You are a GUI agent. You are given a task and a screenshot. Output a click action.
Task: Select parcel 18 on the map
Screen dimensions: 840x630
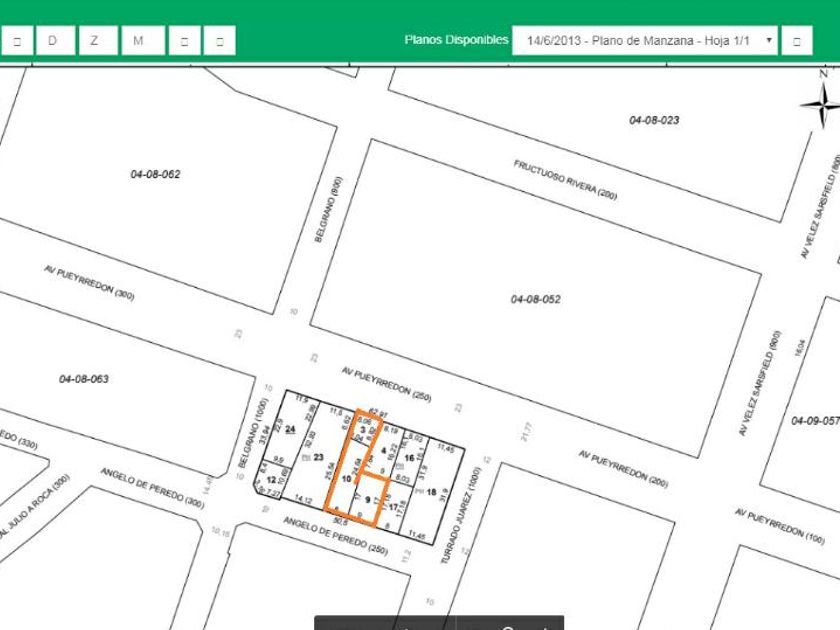431,492
